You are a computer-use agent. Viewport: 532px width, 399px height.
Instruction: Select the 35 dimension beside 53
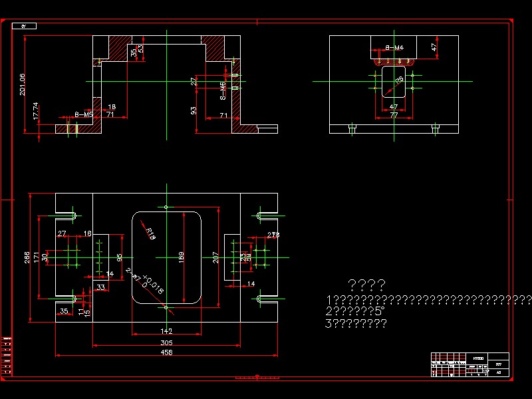(x=134, y=53)
